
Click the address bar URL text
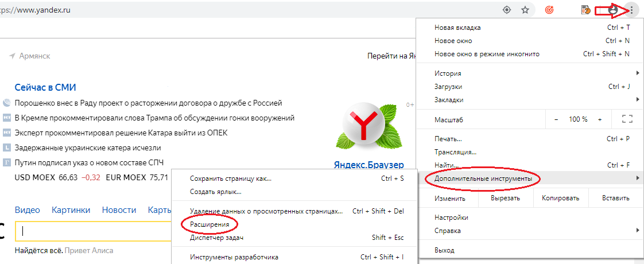click(36, 10)
